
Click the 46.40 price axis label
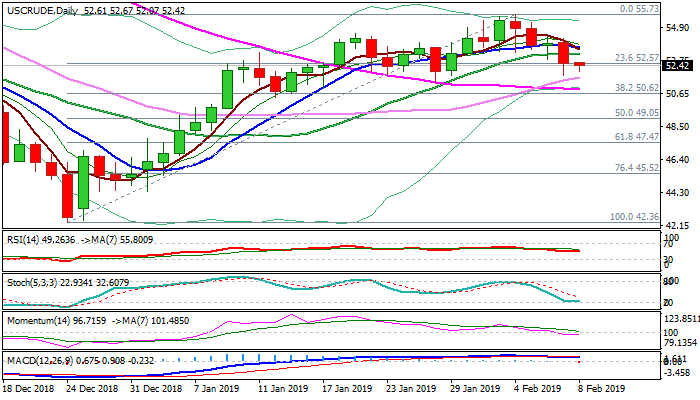point(677,160)
